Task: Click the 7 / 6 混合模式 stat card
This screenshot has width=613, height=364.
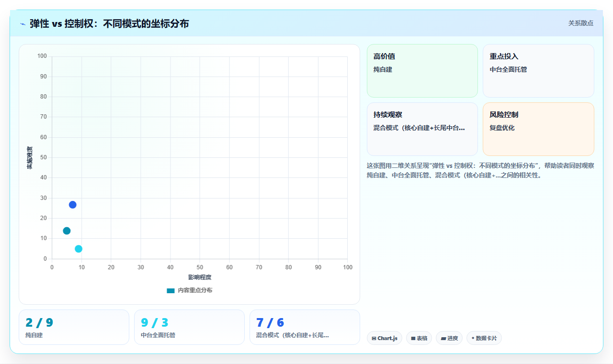Action: [305, 327]
